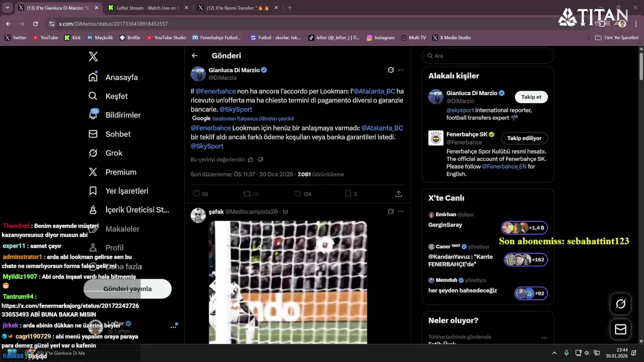
Task: Open Yer İşaretleri bookmarks
Action: click(118, 191)
